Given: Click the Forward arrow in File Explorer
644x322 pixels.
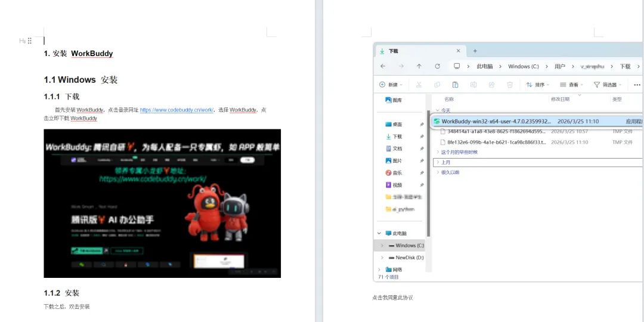Looking at the screenshot, I should click(401, 66).
